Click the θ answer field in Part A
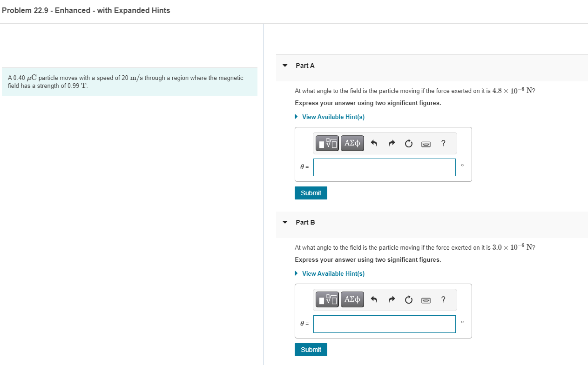The image size is (588, 365). [384, 167]
